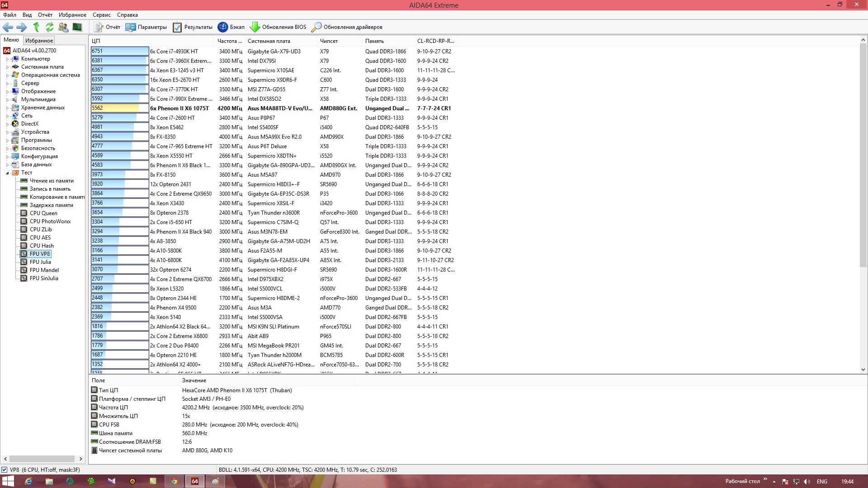Open Обновления BIOS from toolbar

278,27
